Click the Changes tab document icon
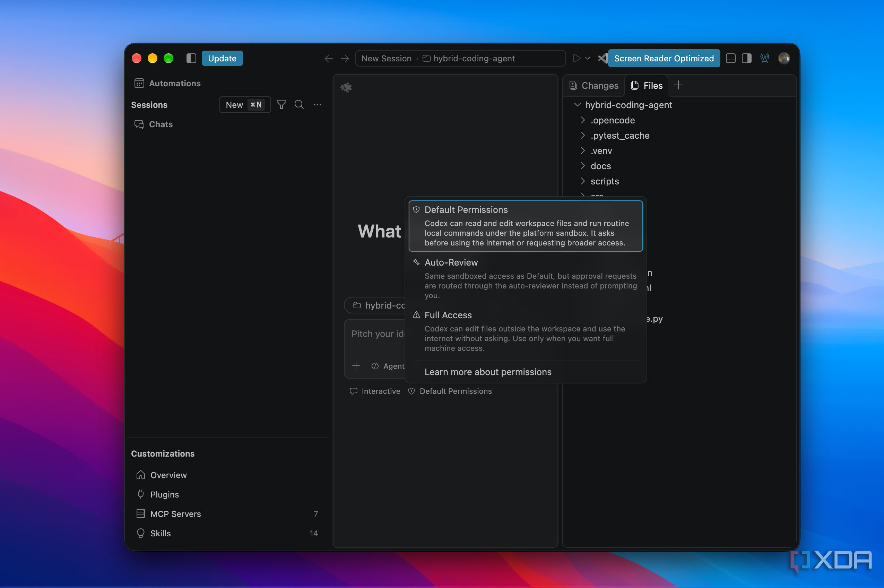Viewport: 884px width, 588px height. tap(573, 86)
